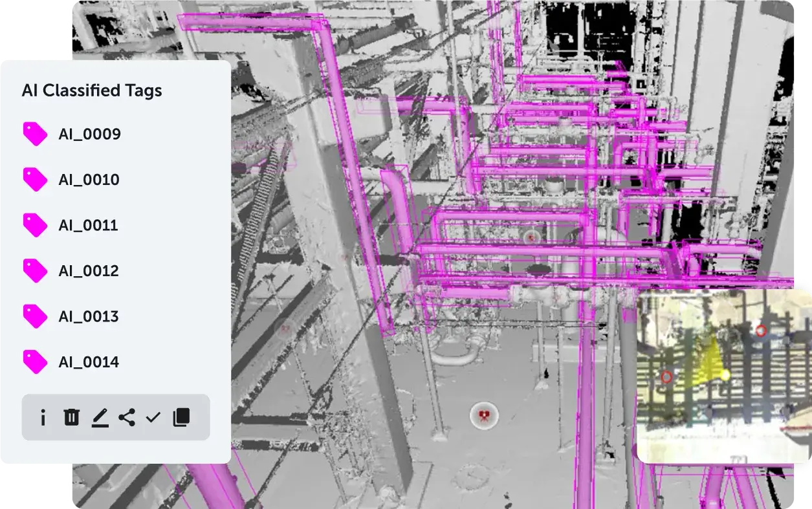
Task: Duplicate using the copy icon
Action: [x=182, y=417]
